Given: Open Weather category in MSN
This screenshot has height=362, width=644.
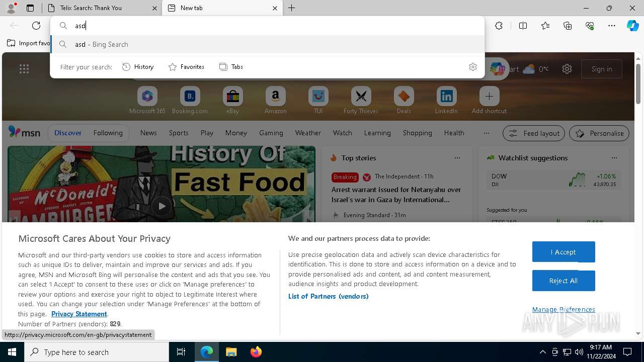Looking at the screenshot, I should coord(308,133).
